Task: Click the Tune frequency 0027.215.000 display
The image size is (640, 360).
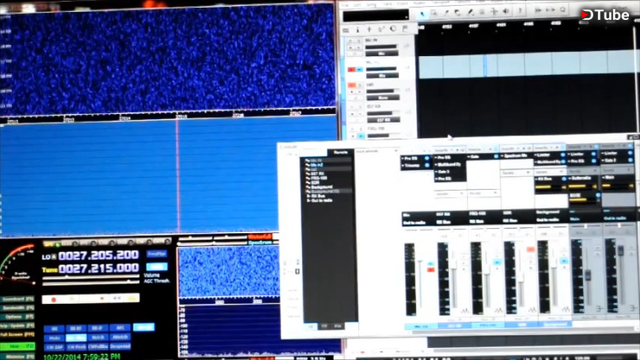Action: coord(99,268)
